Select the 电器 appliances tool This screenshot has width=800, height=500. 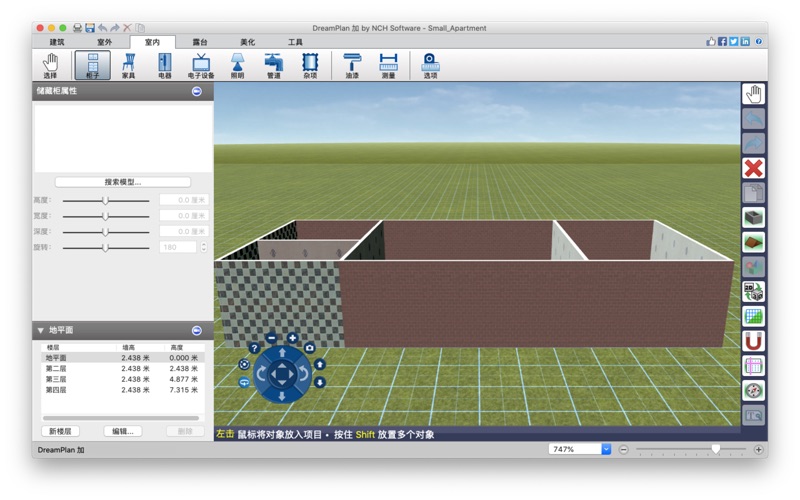(x=164, y=65)
